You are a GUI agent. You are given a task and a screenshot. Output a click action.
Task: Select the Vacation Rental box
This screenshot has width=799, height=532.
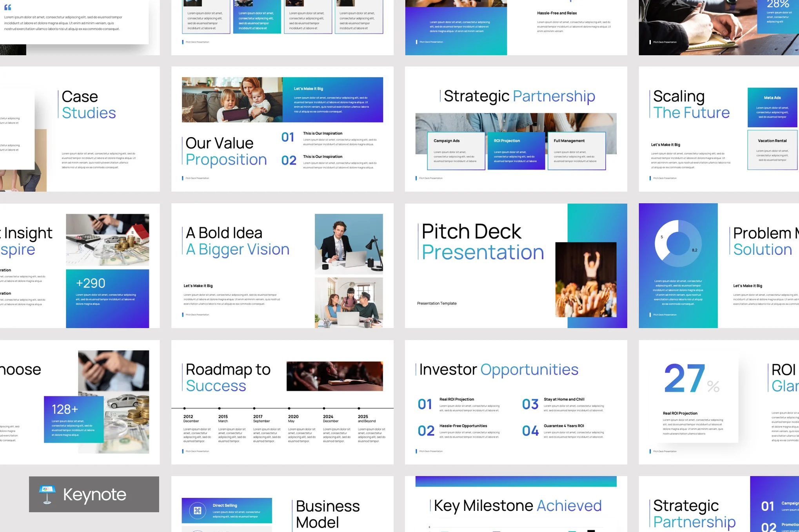click(x=772, y=150)
